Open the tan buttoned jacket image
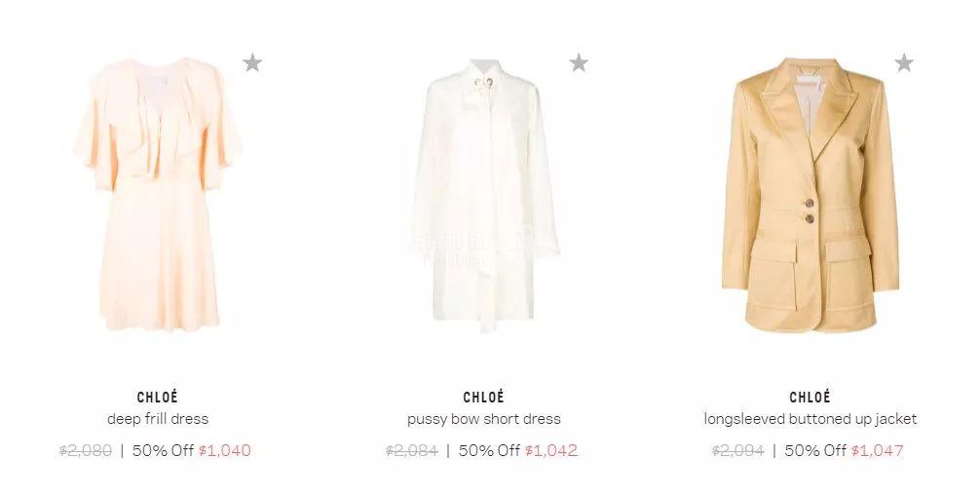Image resolution: width=980 pixels, height=495 pixels. tap(810, 195)
